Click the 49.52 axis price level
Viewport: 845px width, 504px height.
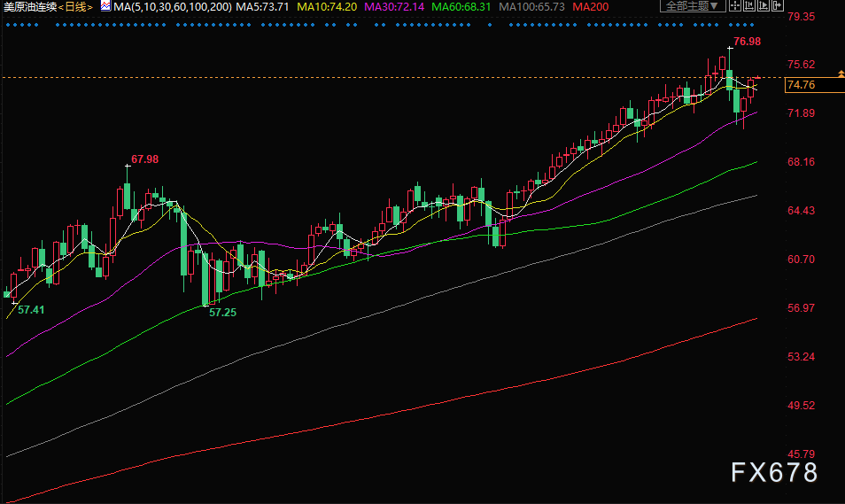click(x=802, y=406)
